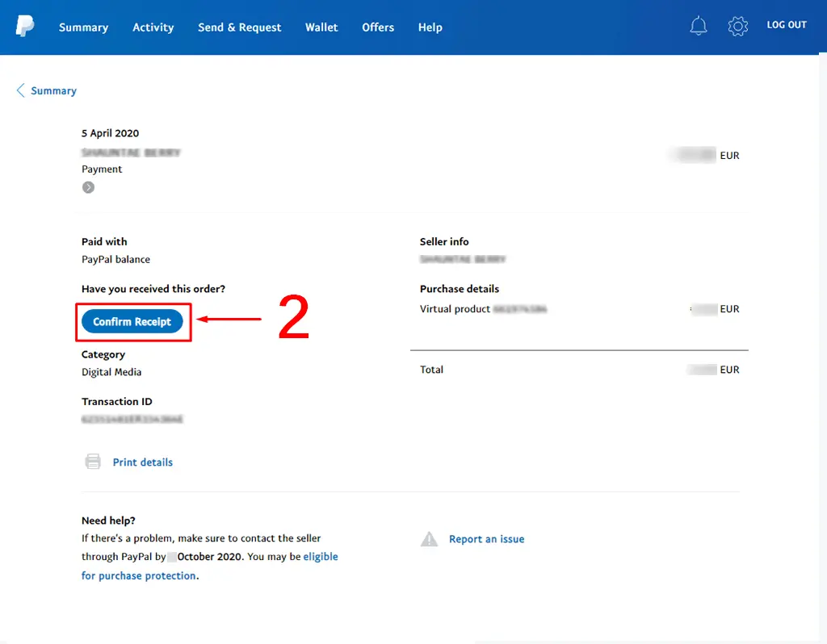Click the 'Total' row label
The height and width of the screenshot is (644, 827).
(x=431, y=370)
